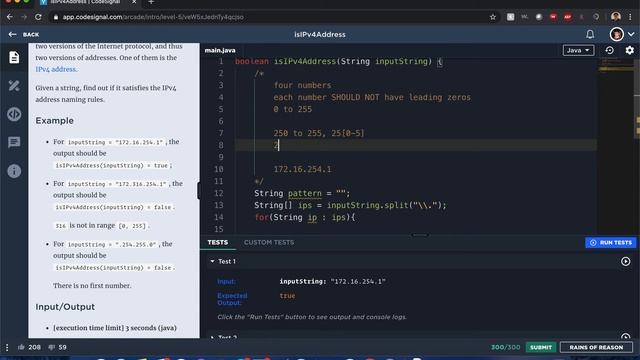Open notifications bell
The height and width of the screenshot is (360, 640).
(590, 34)
